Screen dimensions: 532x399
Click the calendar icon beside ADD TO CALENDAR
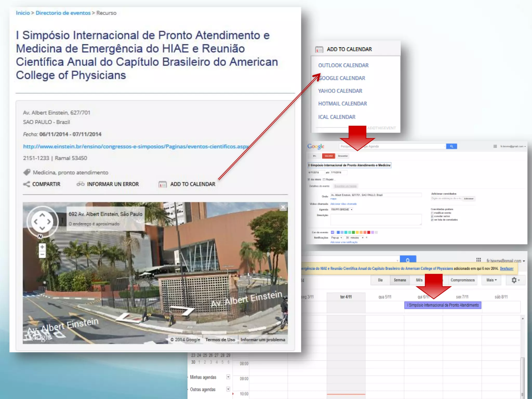tap(163, 184)
